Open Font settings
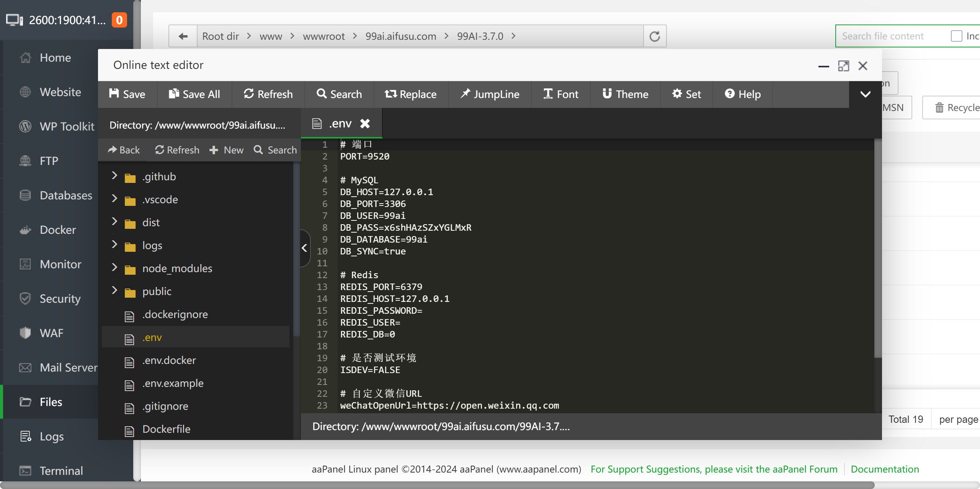 tap(561, 94)
